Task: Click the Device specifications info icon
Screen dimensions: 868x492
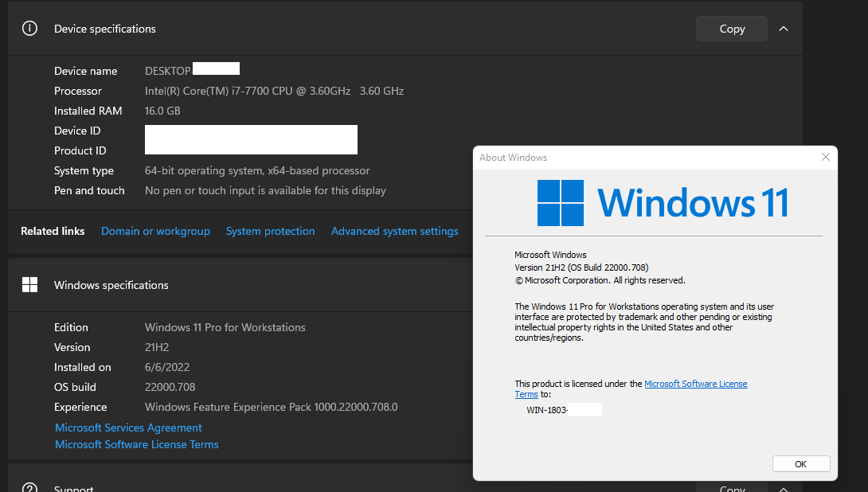Action: point(29,28)
